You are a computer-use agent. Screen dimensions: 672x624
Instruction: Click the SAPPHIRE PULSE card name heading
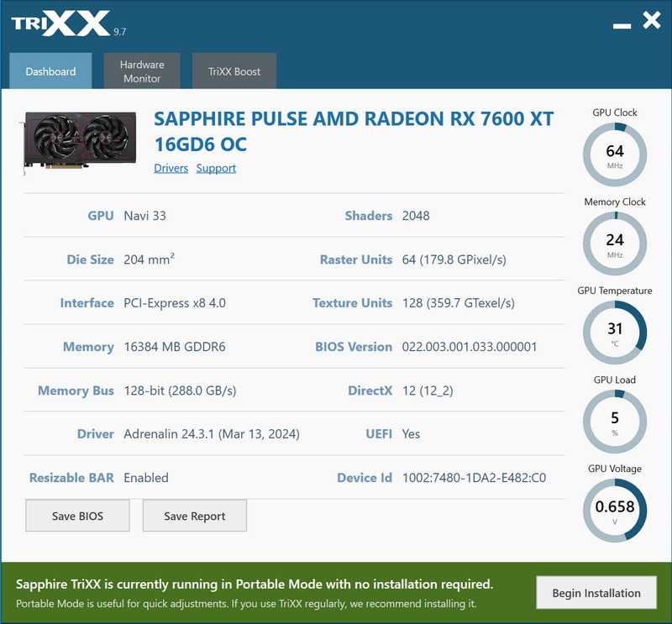pyautogui.click(x=354, y=131)
